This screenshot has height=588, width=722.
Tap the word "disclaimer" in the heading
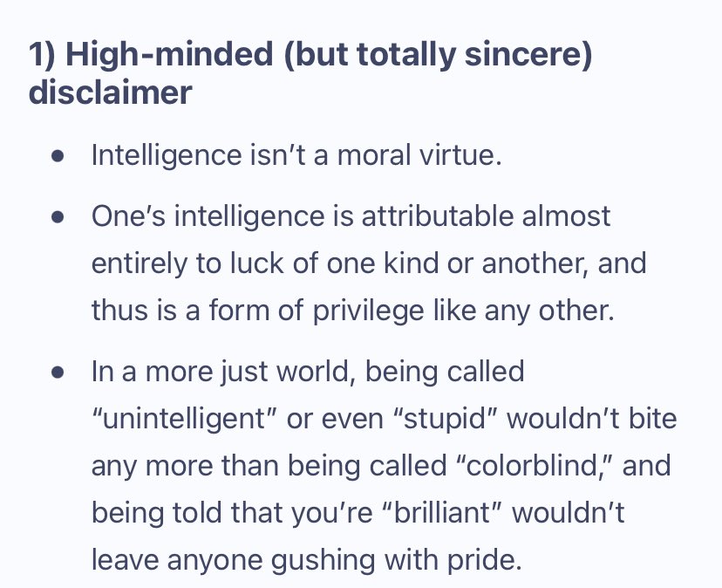[x=110, y=92]
